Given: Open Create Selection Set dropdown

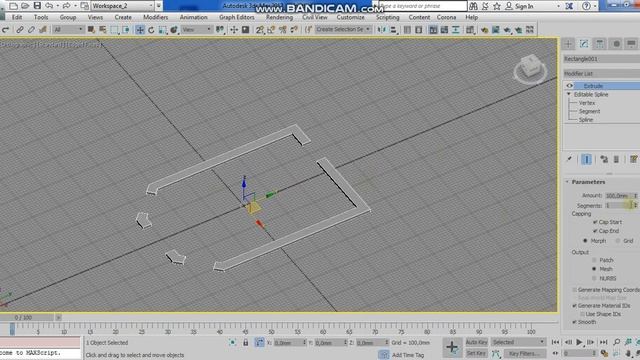Looking at the screenshot, I should pyautogui.click(x=343, y=29).
